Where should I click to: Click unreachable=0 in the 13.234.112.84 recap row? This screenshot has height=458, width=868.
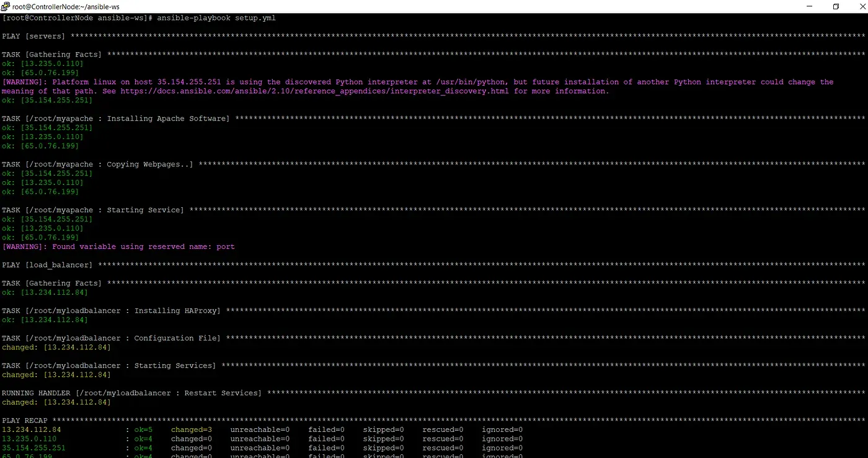point(260,429)
